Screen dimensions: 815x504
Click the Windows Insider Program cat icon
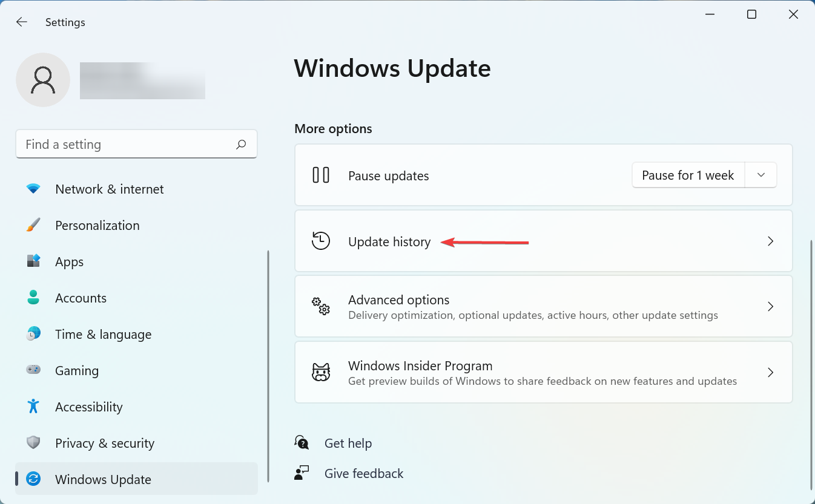pyautogui.click(x=321, y=372)
